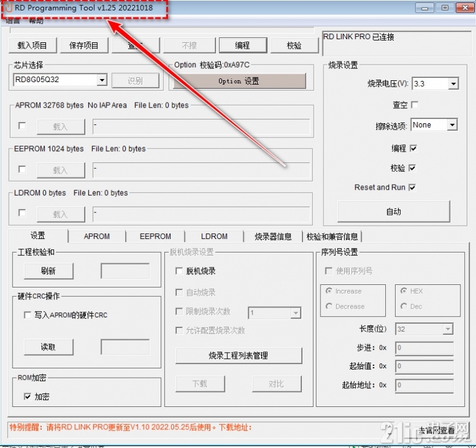Click the RD Programming Tool title bar icon
The height and width of the screenshot is (448, 476).
click(9, 7)
